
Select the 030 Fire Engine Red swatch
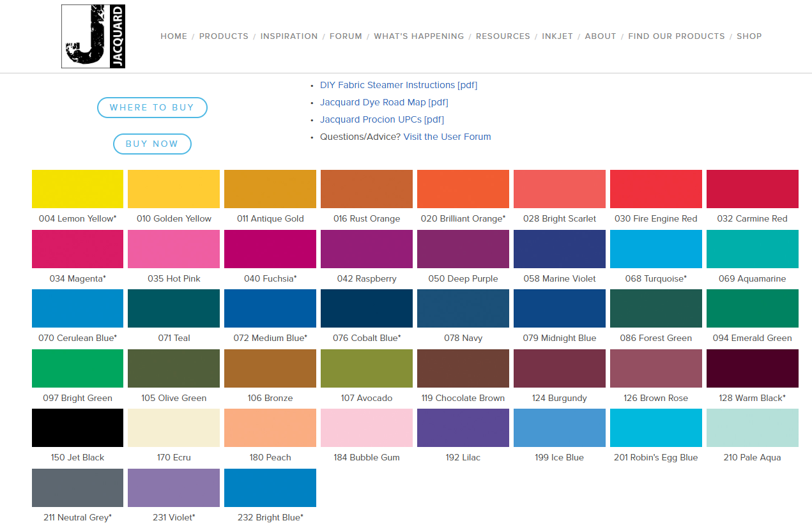[656, 189]
